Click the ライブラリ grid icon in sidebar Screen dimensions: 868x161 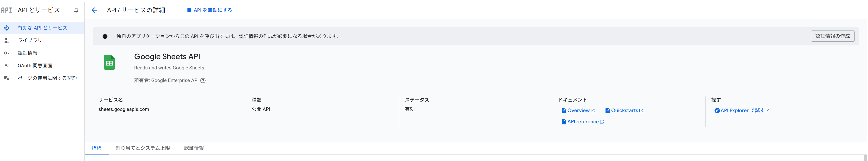coord(7,41)
